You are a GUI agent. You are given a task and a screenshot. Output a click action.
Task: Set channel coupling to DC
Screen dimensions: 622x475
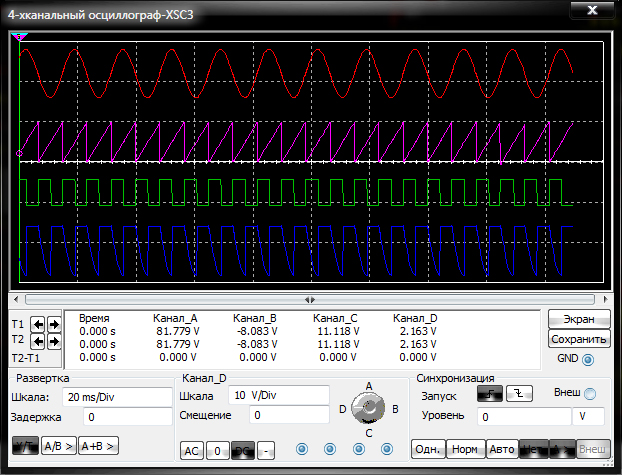243,451
